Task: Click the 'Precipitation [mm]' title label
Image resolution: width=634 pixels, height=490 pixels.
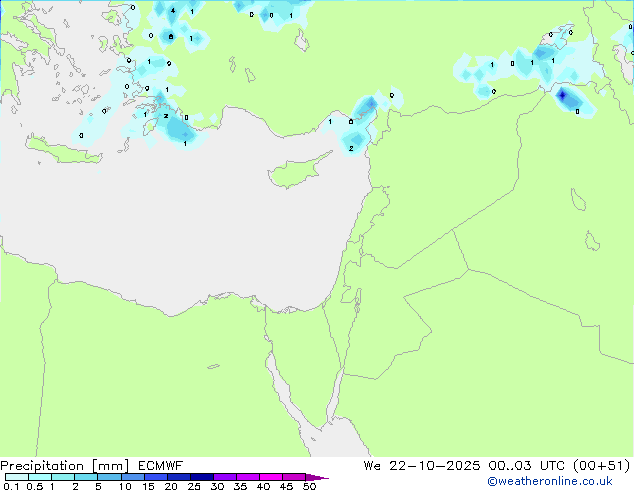Action: pyautogui.click(x=65, y=466)
